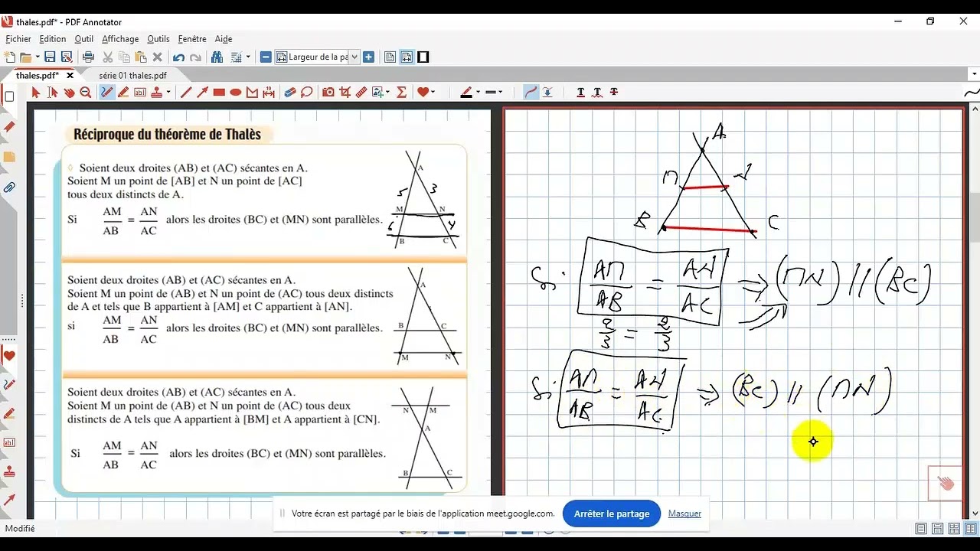980x551 pixels.
Task: Toggle underline text markup
Action: pos(580,93)
